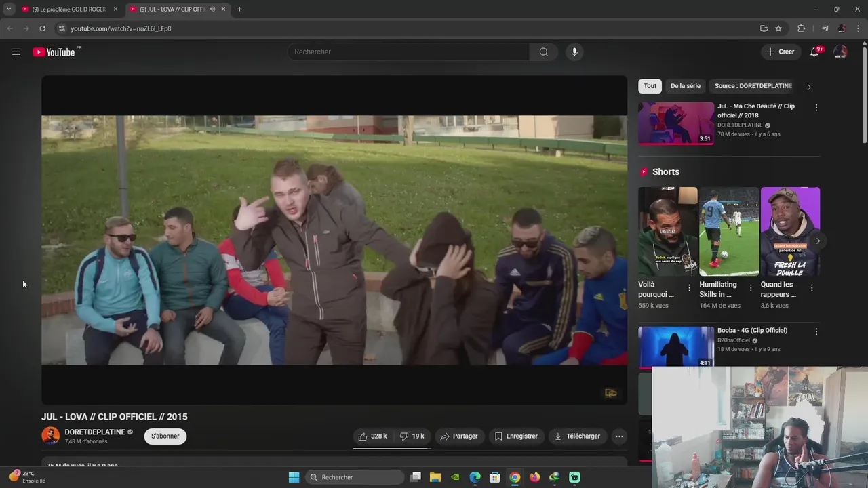Open Windows Start menu
868x488 pixels.
click(294, 477)
